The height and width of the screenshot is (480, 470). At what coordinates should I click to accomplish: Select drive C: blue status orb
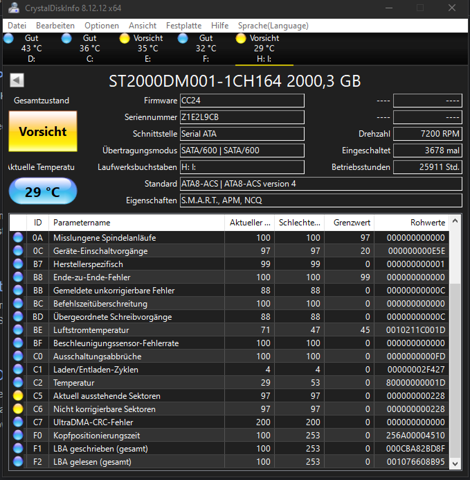click(66, 38)
